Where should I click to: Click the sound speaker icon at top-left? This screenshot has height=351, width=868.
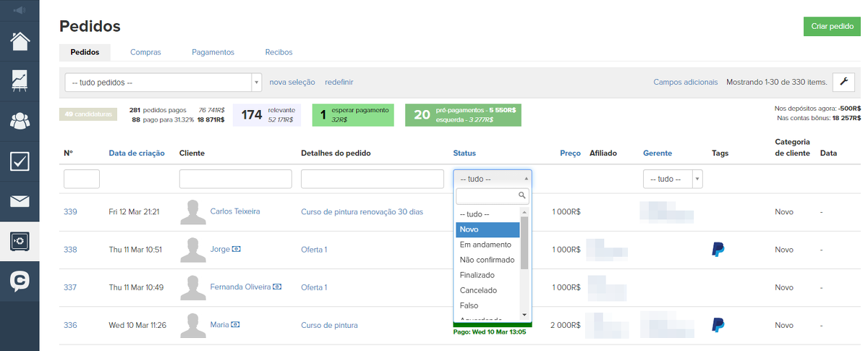(x=20, y=10)
